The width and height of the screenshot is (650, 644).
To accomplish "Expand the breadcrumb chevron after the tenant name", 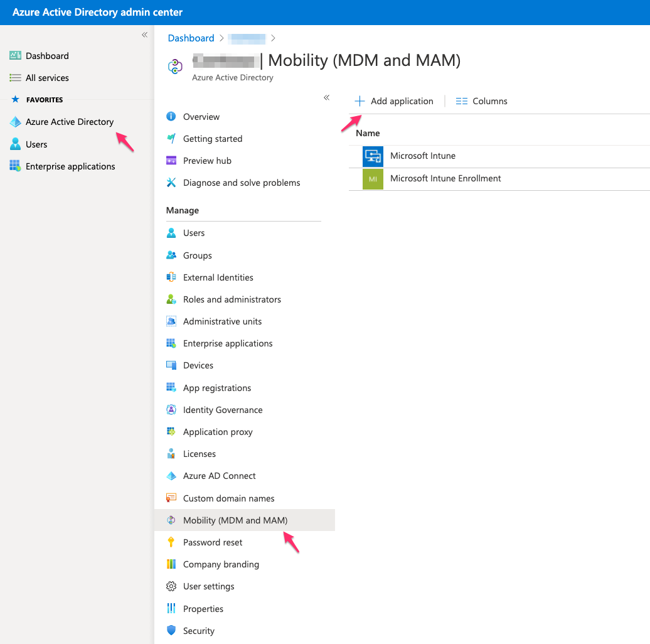I will (x=273, y=38).
